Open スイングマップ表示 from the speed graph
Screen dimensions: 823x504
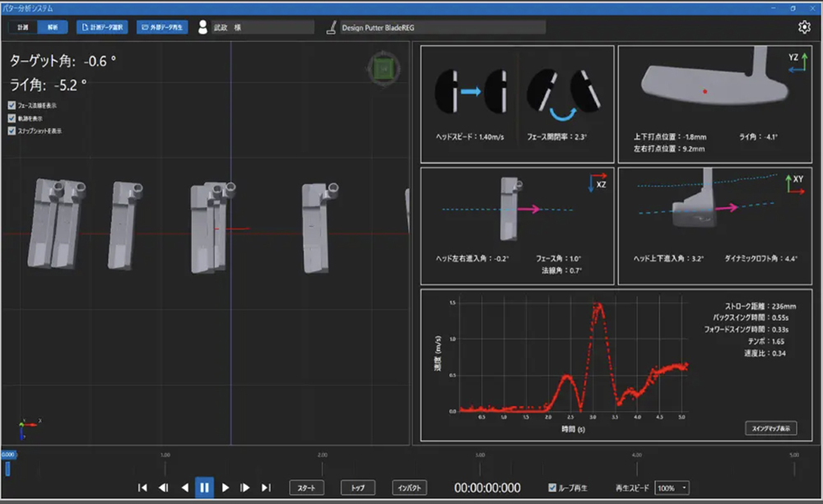click(770, 428)
